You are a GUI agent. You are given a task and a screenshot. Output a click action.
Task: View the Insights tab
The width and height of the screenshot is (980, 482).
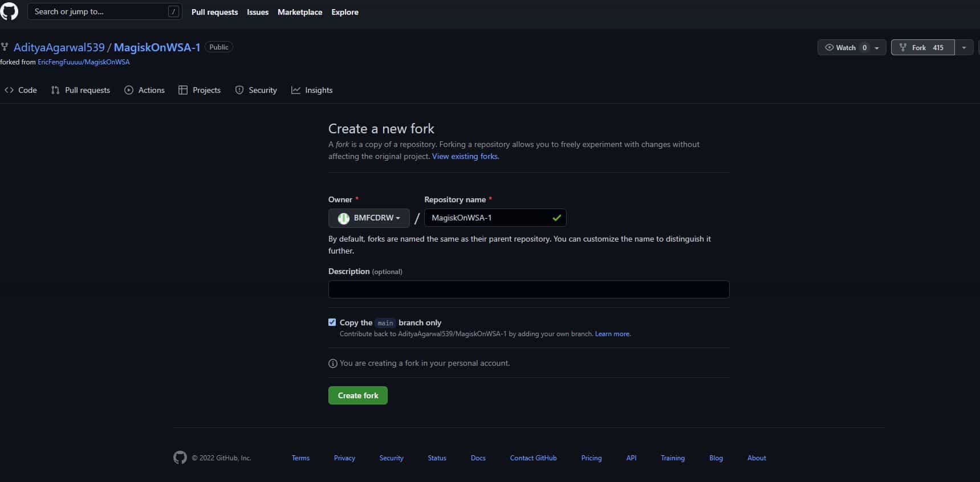(312, 90)
